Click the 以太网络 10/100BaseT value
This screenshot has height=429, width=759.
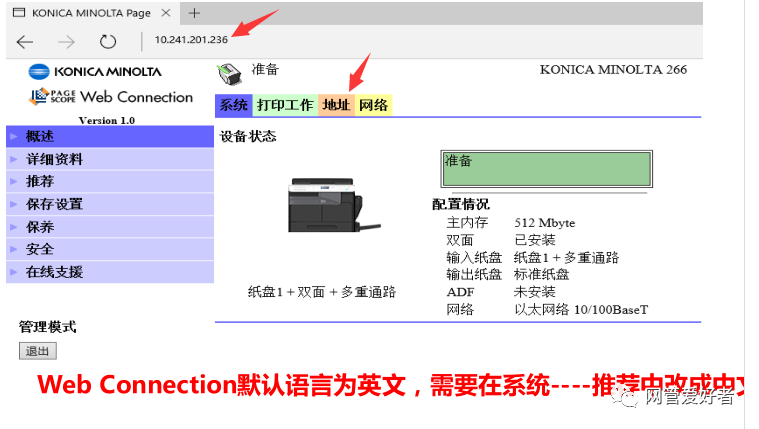click(581, 309)
